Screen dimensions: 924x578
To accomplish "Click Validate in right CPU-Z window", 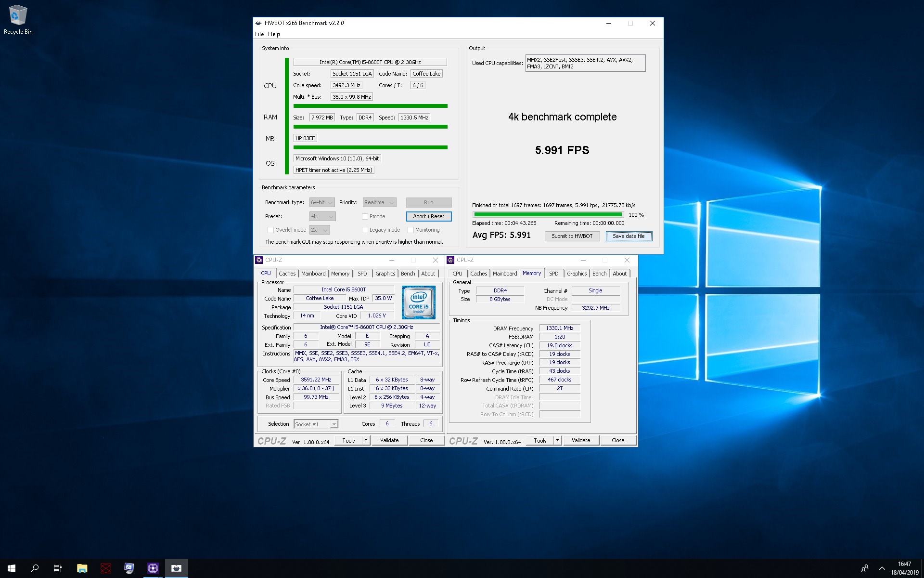I will coord(581,440).
